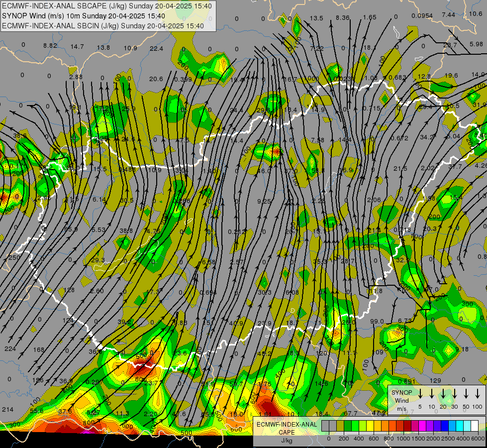Screen dimensions: 487x448
Task: Click the map value '34.2'
Action: point(427,137)
